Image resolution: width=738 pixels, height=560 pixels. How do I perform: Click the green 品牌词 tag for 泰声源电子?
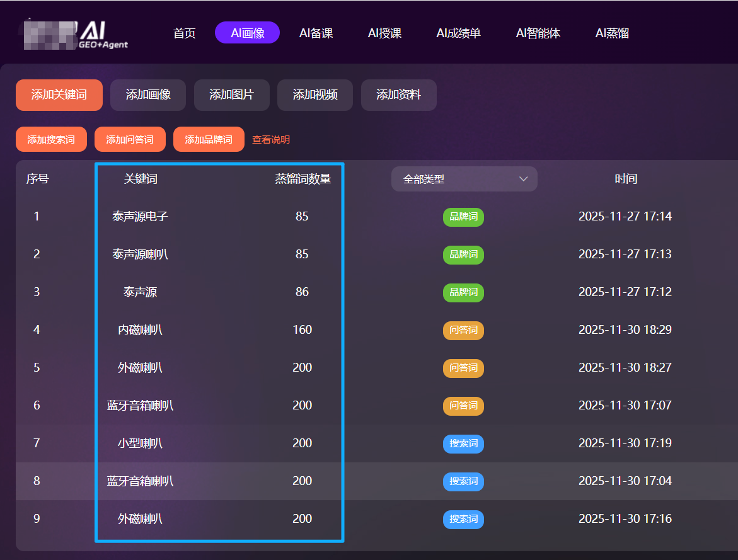click(463, 217)
